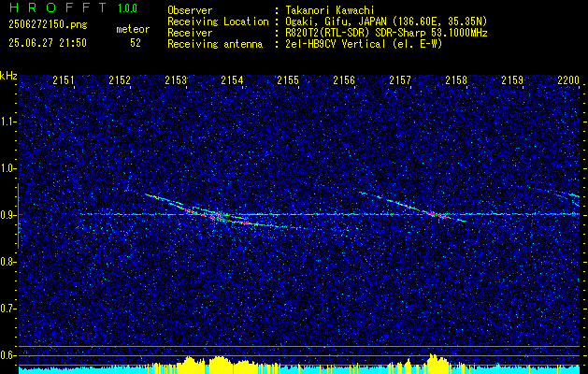Click the 1.1 kHz axis label

click(x=7, y=122)
